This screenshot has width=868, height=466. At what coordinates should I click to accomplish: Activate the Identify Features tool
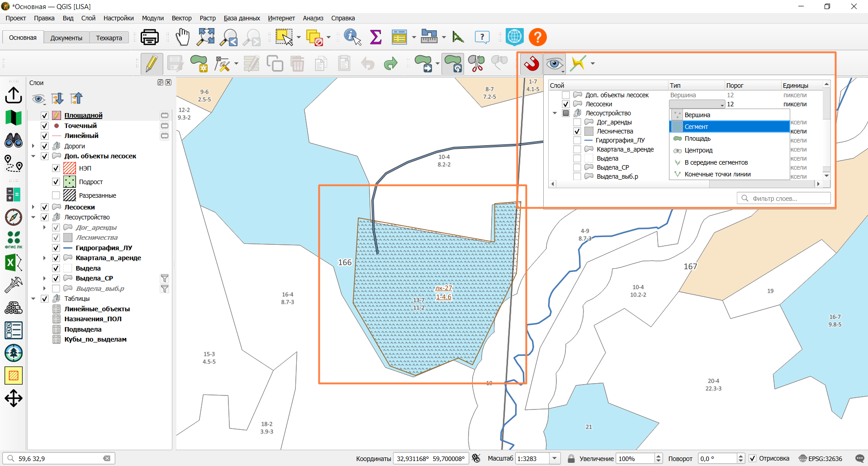click(352, 37)
